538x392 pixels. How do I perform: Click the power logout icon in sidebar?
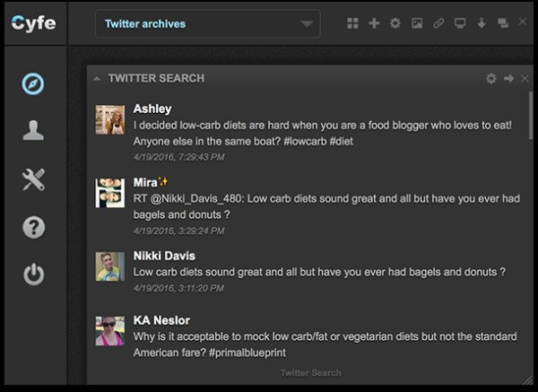(34, 275)
